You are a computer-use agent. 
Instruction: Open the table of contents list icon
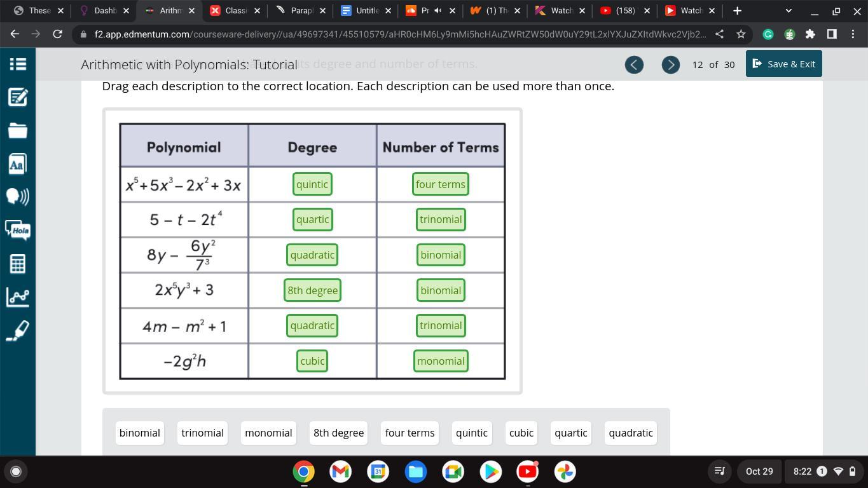(17, 64)
